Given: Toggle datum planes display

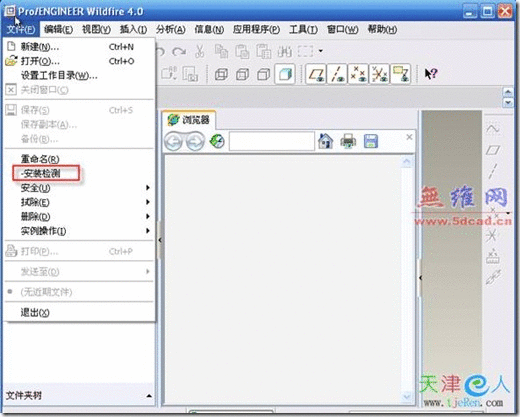Looking at the screenshot, I should 316,74.
